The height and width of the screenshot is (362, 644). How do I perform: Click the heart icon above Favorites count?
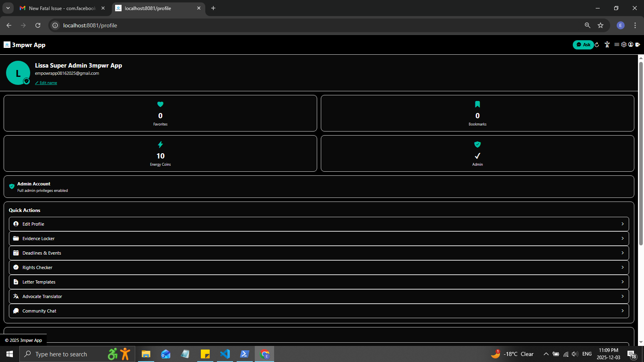coord(160,104)
